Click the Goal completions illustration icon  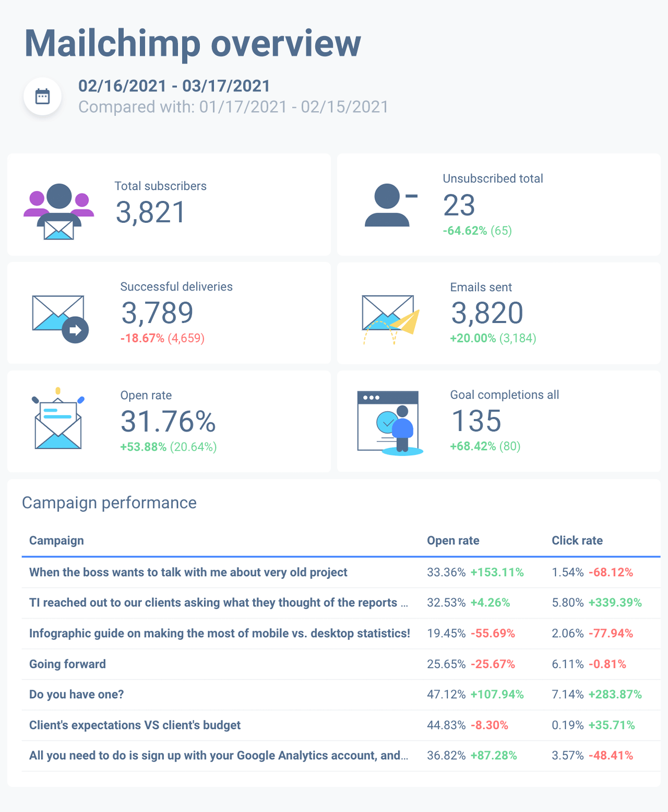(390, 423)
